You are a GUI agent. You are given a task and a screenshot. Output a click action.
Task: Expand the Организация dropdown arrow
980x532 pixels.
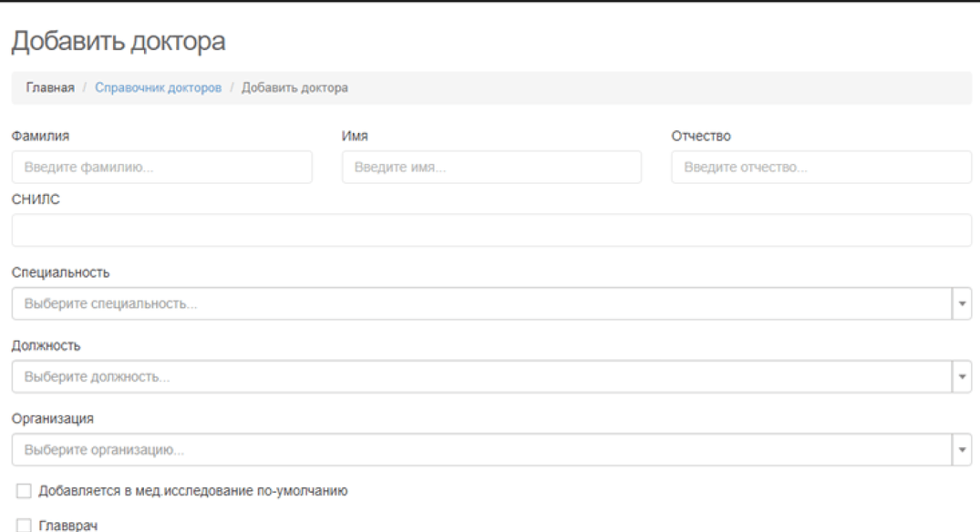click(962, 450)
